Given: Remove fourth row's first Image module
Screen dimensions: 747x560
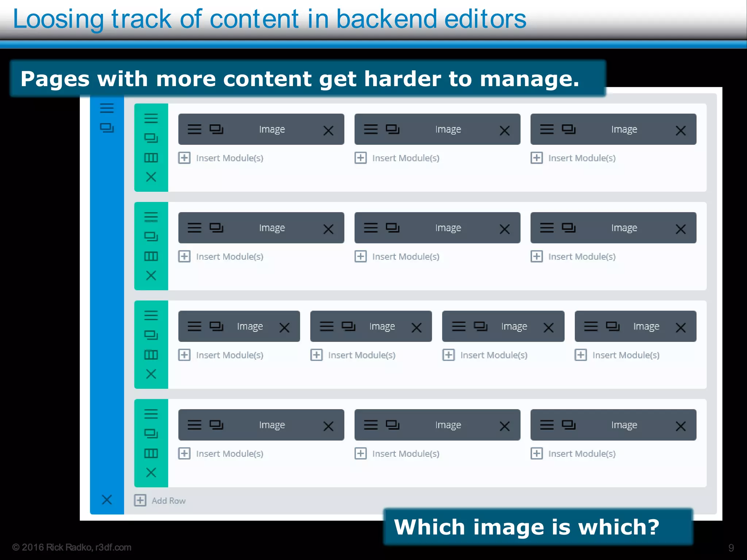Looking at the screenshot, I should click(328, 426).
